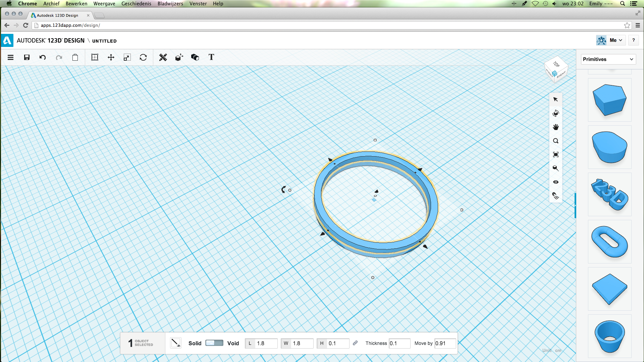Image resolution: width=644 pixels, height=362 pixels.
Task: Click the browser reload button
Action: pos(25,25)
